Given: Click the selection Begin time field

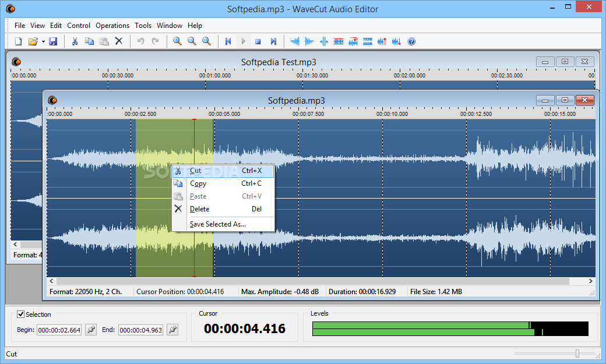Looking at the screenshot, I should point(59,330).
